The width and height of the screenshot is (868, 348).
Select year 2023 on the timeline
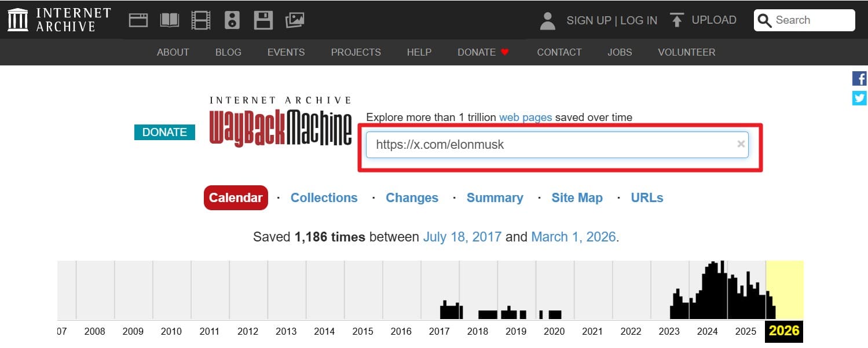669,331
